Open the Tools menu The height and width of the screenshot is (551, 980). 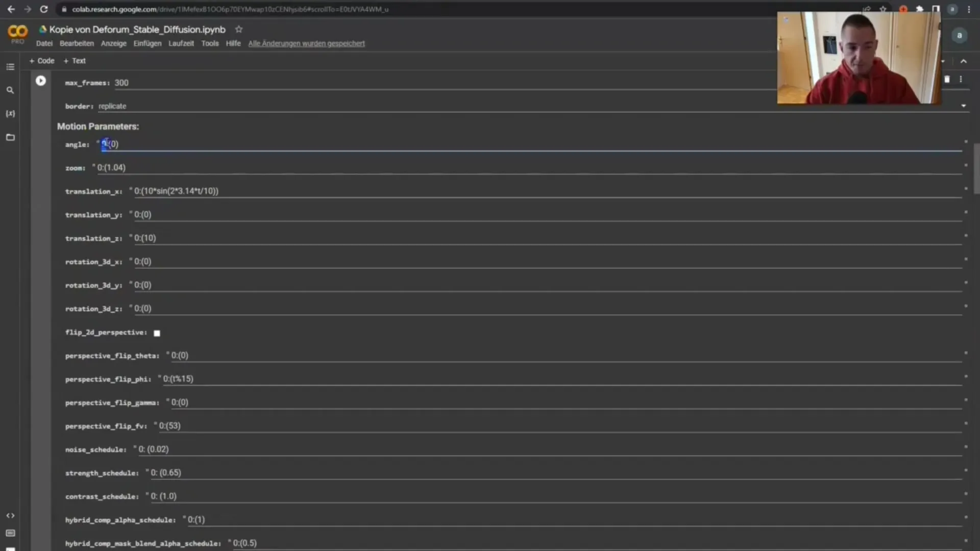tap(210, 43)
